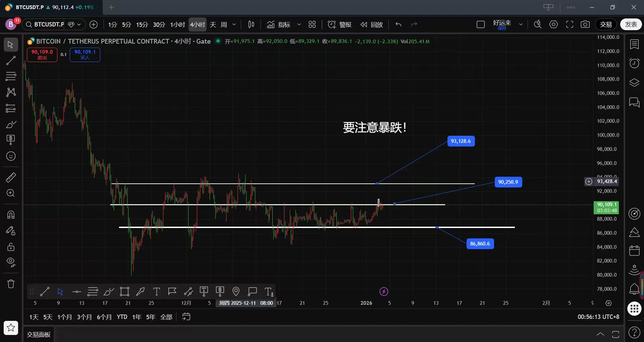
Task: Toggle stay in drawing mode
Action: [x=11, y=231]
